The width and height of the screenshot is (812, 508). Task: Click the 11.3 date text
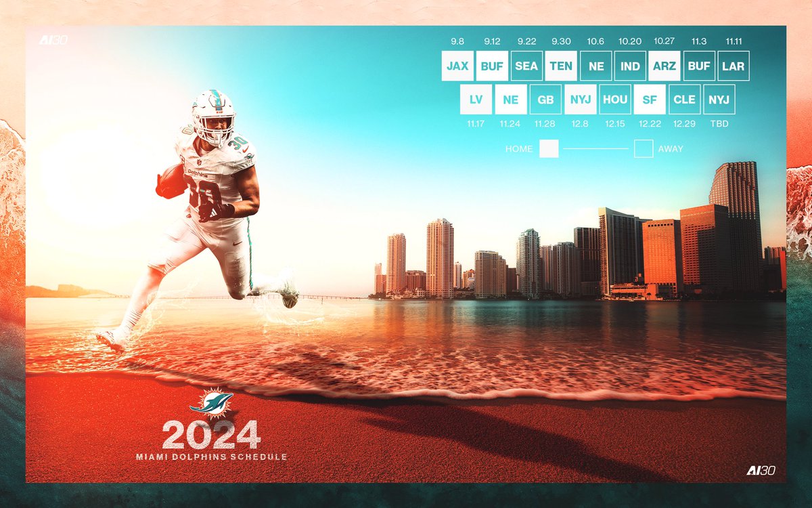699,41
